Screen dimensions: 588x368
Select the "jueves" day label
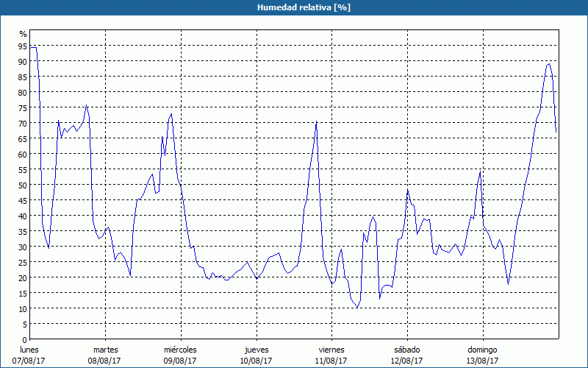coord(256,350)
